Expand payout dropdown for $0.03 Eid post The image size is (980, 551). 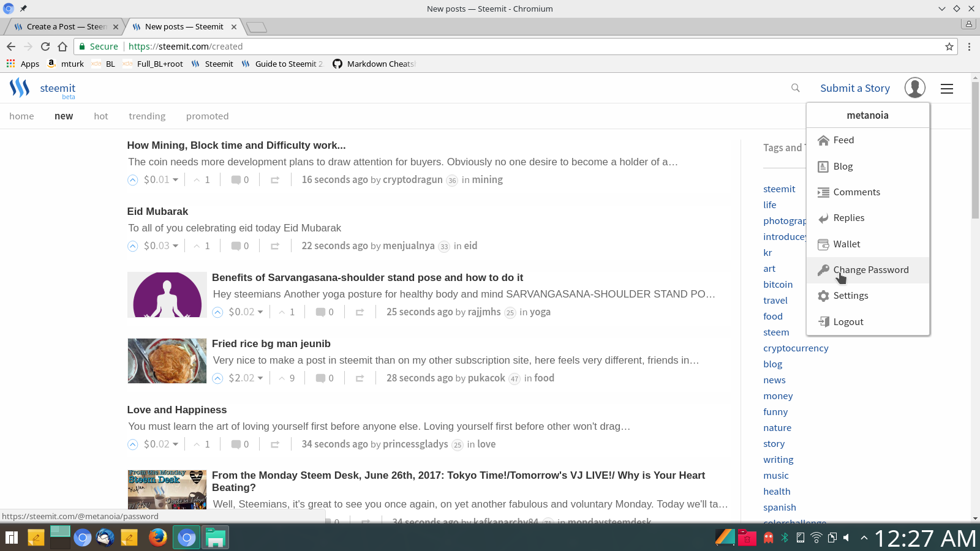click(175, 246)
